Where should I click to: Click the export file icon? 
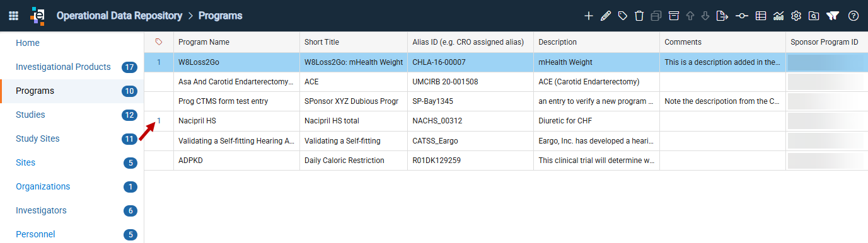coord(722,16)
